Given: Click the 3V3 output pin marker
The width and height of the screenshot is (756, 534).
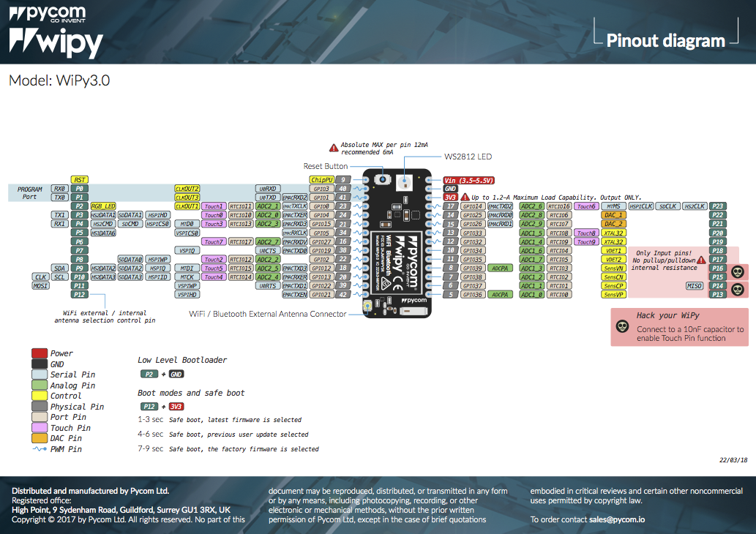Looking at the screenshot, I should pyautogui.click(x=450, y=196).
